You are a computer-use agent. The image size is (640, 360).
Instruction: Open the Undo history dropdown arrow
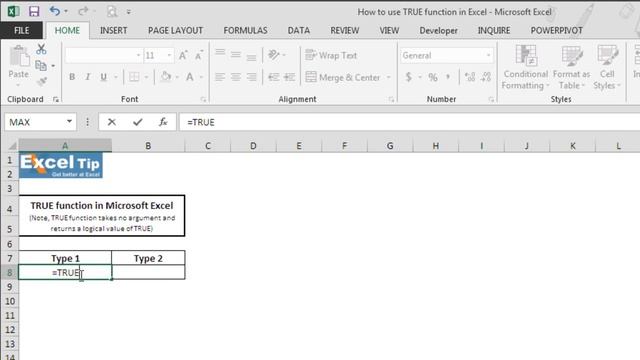[66, 11]
